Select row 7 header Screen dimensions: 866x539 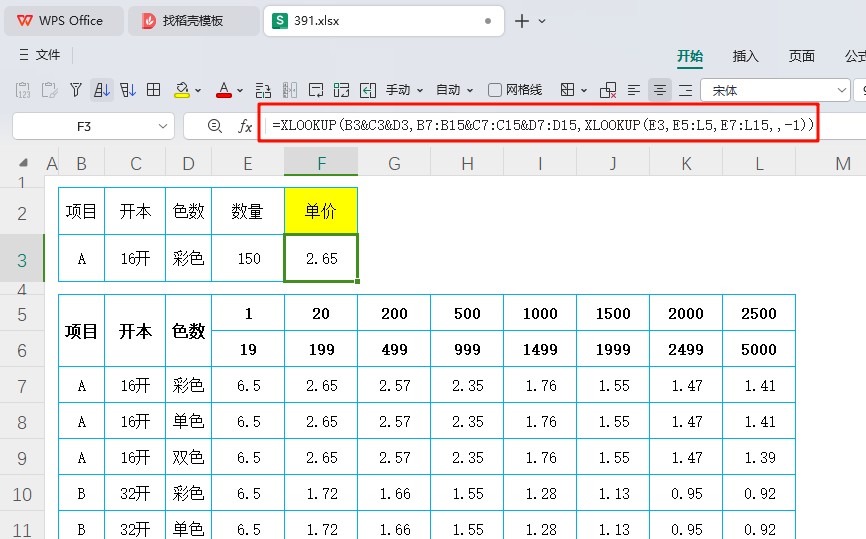click(22, 385)
